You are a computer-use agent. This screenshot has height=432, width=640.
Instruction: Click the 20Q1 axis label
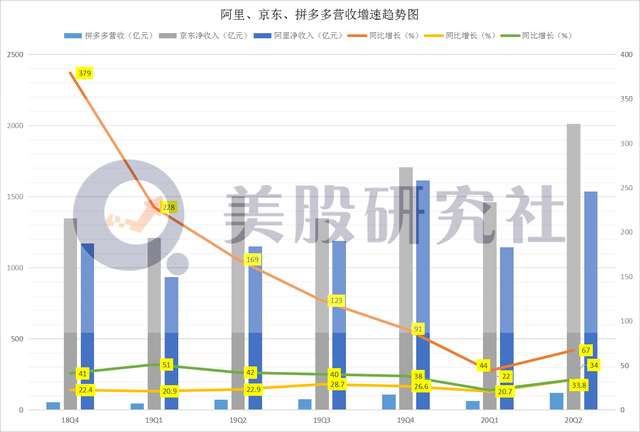tap(489, 420)
